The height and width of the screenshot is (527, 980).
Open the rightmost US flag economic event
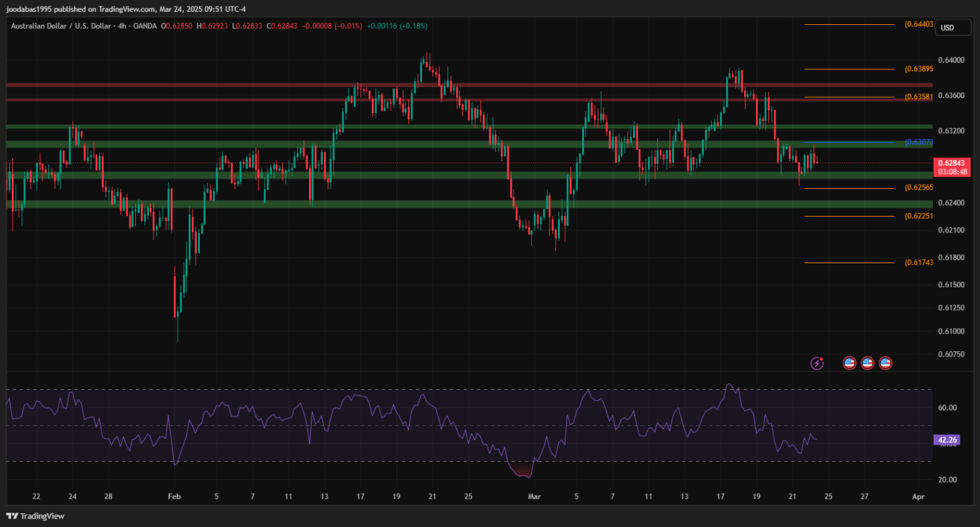(886, 363)
